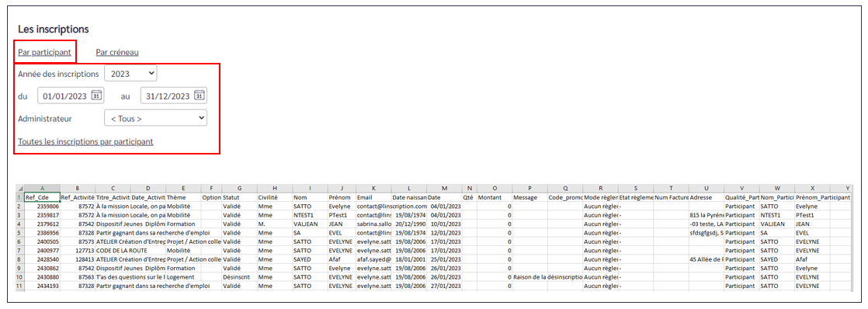Select spreadsheet row header 11
The image size is (868, 309).
19,285
